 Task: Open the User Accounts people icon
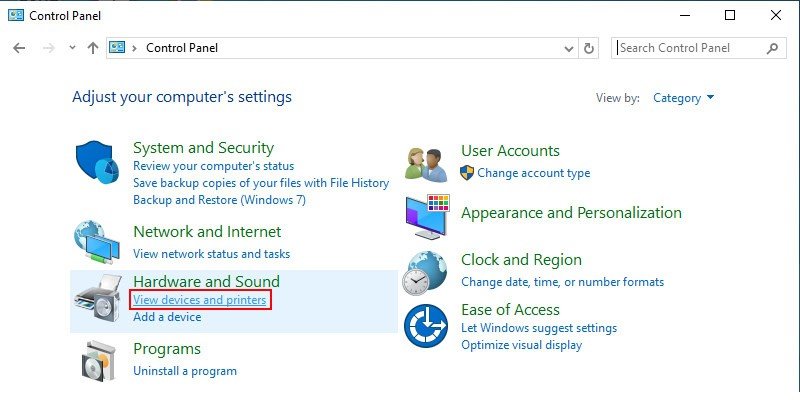pyautogui.click(x=426, y=163)
